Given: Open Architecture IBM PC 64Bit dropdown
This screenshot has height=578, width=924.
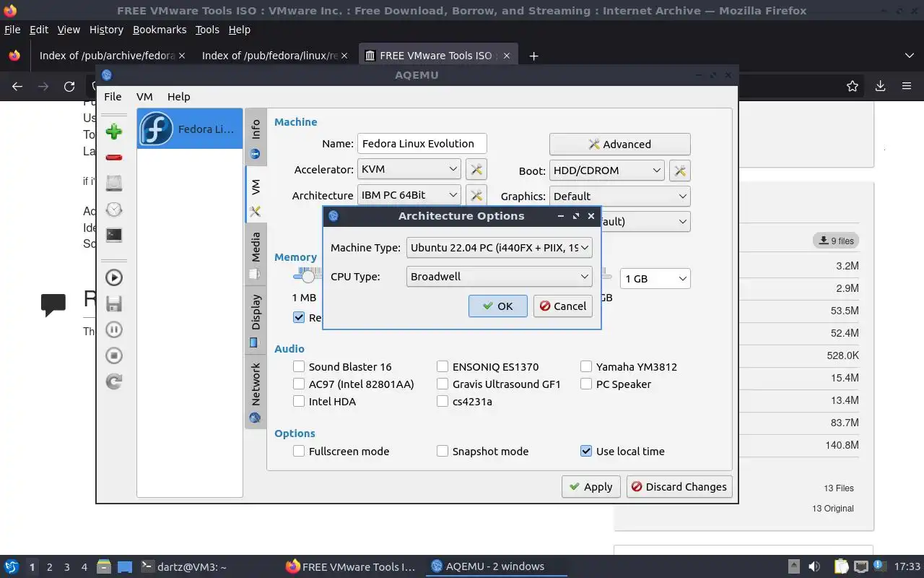Looking at the screenshot, I should coord(409,195).
